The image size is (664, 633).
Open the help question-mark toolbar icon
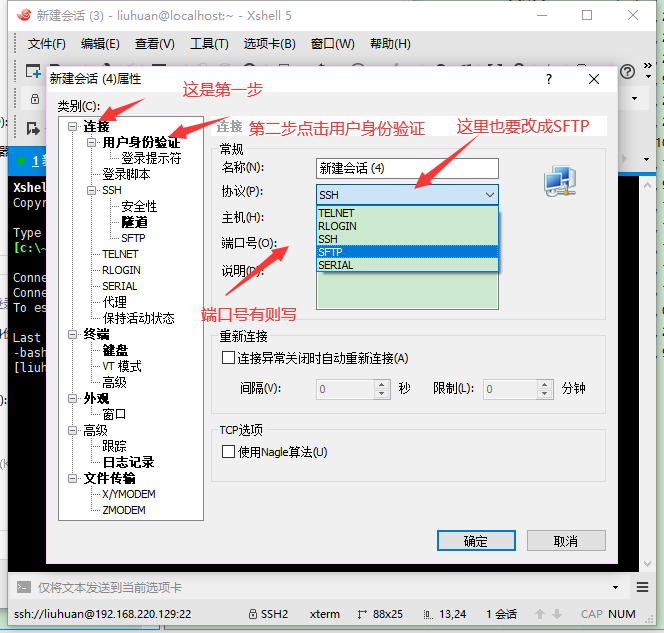[627, 72]
